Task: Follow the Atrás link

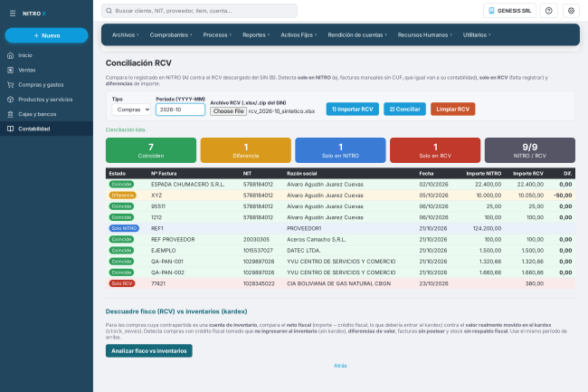Action: 340,366
